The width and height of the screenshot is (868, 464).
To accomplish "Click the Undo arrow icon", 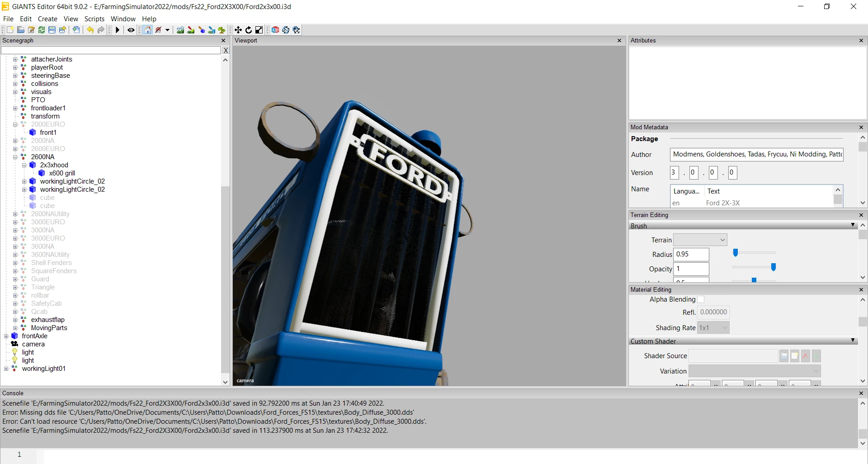I will [90, 30].
